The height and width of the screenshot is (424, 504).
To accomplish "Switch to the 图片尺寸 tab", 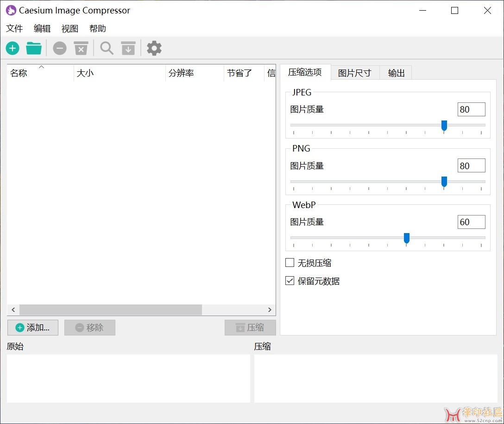I will (354, 73).
